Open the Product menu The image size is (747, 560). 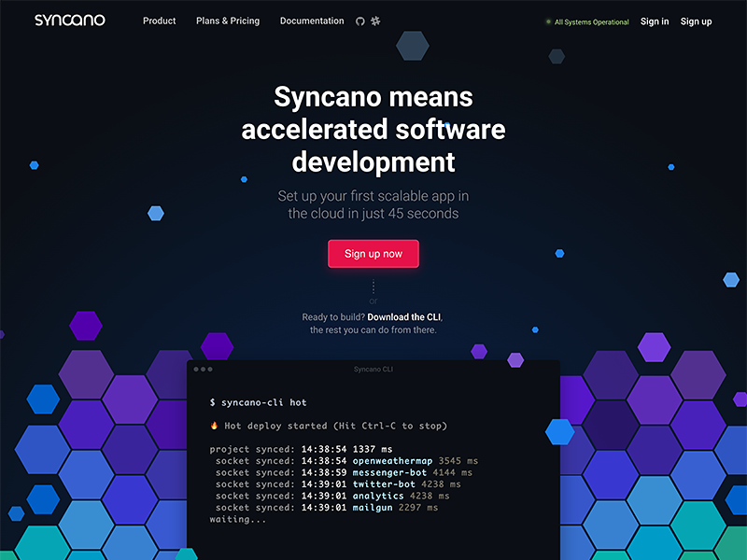(159, 21)
